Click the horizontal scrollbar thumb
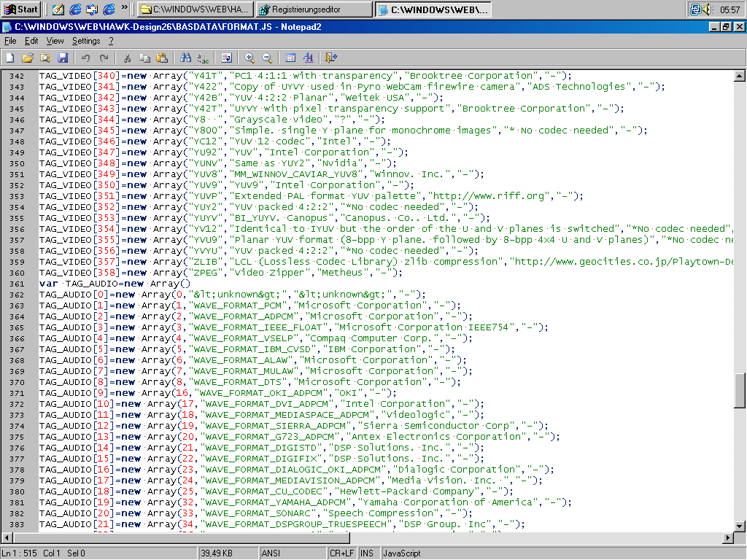The width and height of the screenshot is (747, 560). [x=182, y=537]
